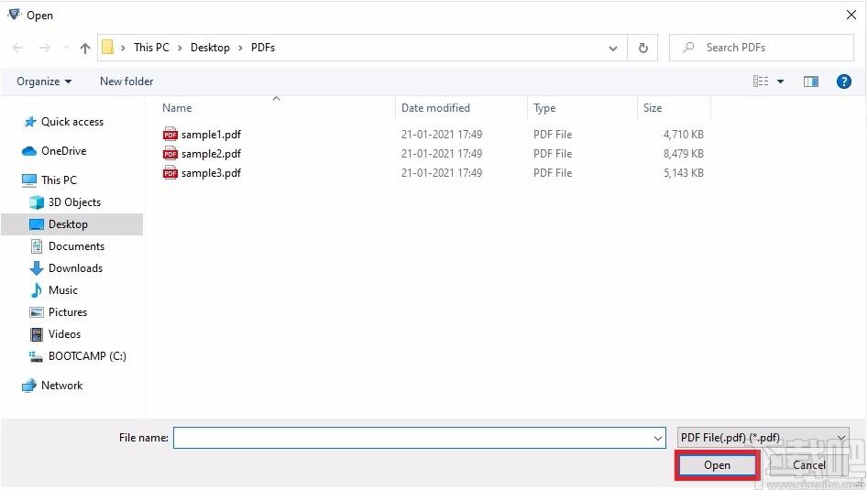Select sample1.pdf file icon
The height and width of the screenshot is (490, 868).
(x=170, y=135)
